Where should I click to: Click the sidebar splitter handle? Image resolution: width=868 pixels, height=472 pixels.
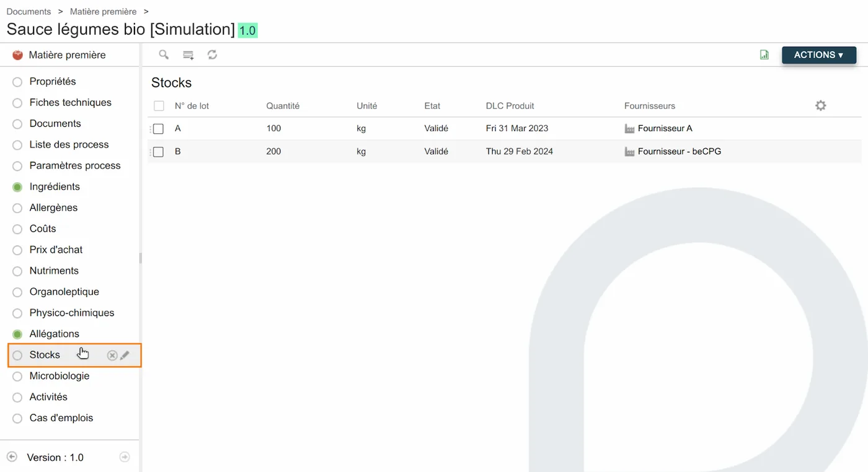pos(141,258)
